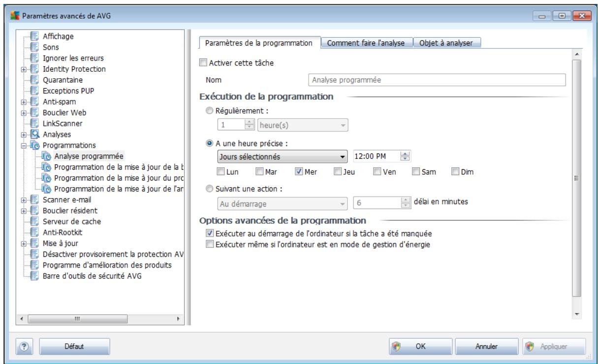Click the Programmations clock icon
Viewport: 598px width, 364px height.
pyautogui.click(x=33, y=145)
